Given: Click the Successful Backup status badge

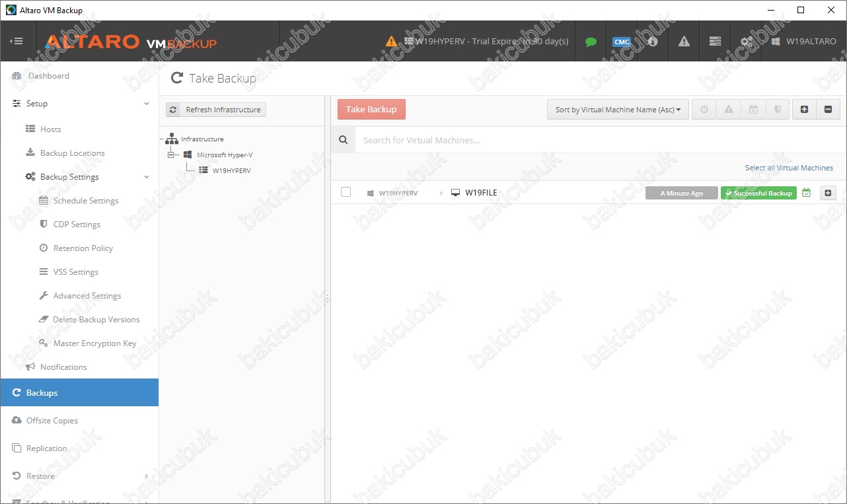Looking at the screenshot, I should [x=758, y=193].
